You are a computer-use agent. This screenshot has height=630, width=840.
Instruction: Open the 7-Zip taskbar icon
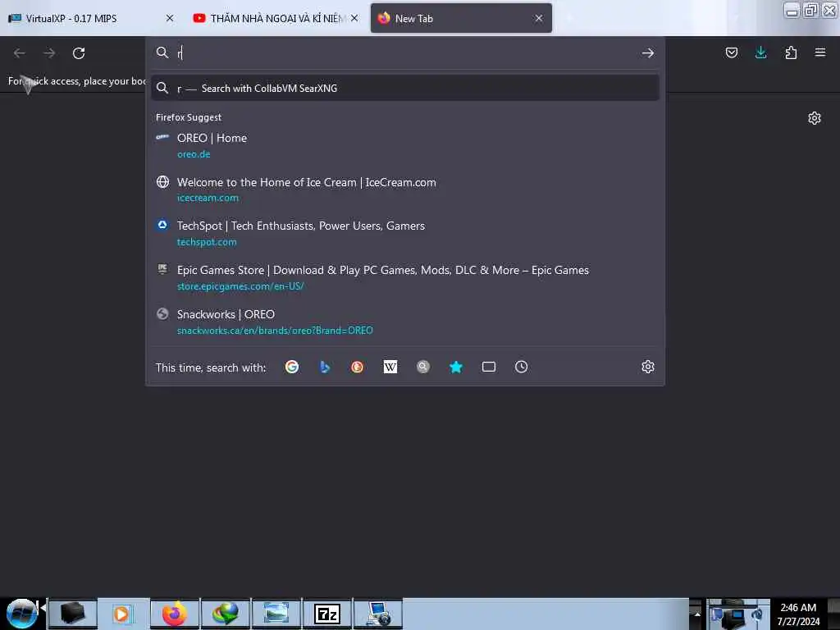(x=326, y=614)
